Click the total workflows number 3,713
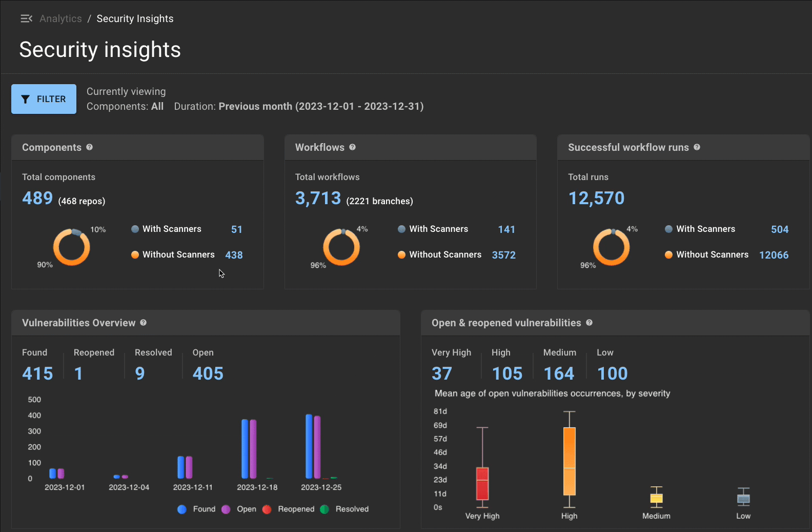Image resolution: width=812 pixels, height=532 pixels. click(318, 198)
